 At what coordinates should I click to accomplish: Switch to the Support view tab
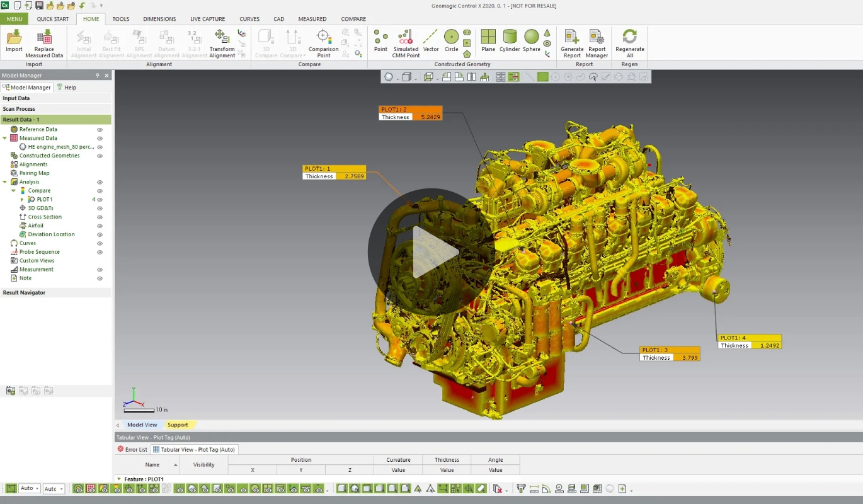point(178,425)
